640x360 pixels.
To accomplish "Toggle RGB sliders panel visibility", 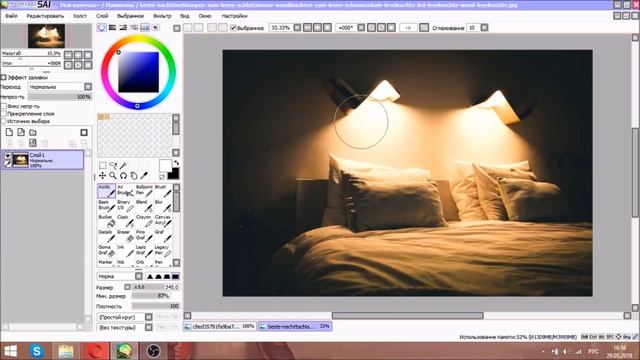I will pyautogui.click(x=112, y=27).
